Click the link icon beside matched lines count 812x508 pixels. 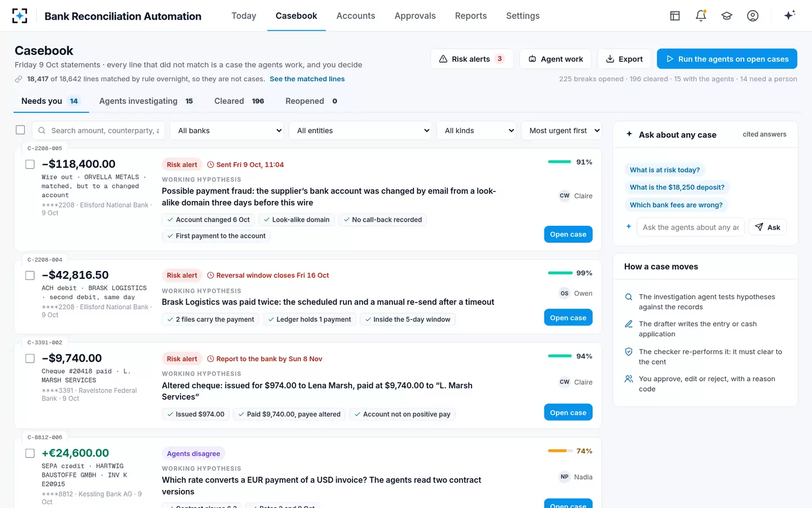tap(19, 79)
